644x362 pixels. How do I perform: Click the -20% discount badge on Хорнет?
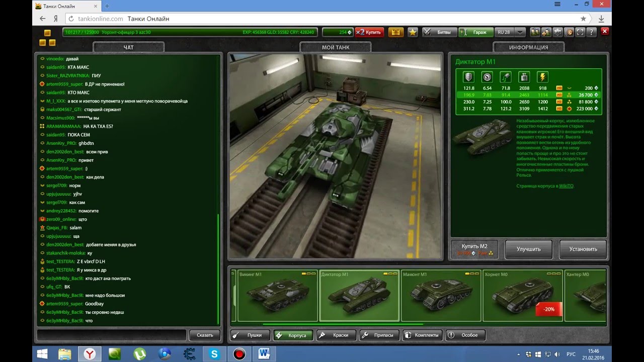[x=548, y=309]
